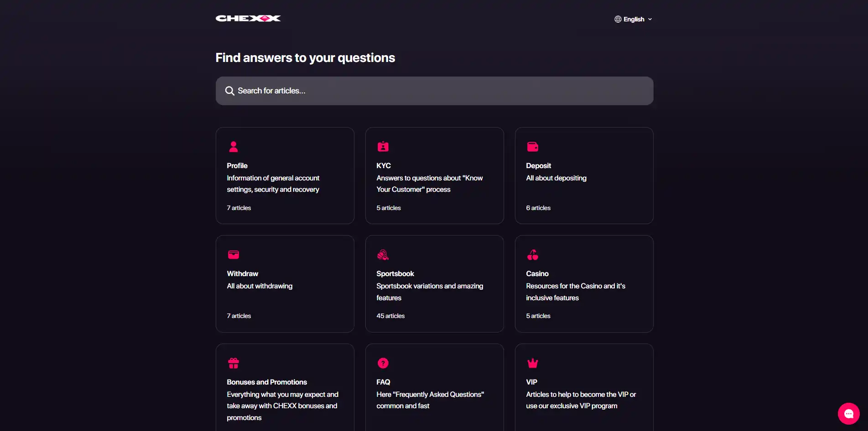Click the Deposit wallet icon
Viewport: 868px width, 431px height.
point(533,147)
